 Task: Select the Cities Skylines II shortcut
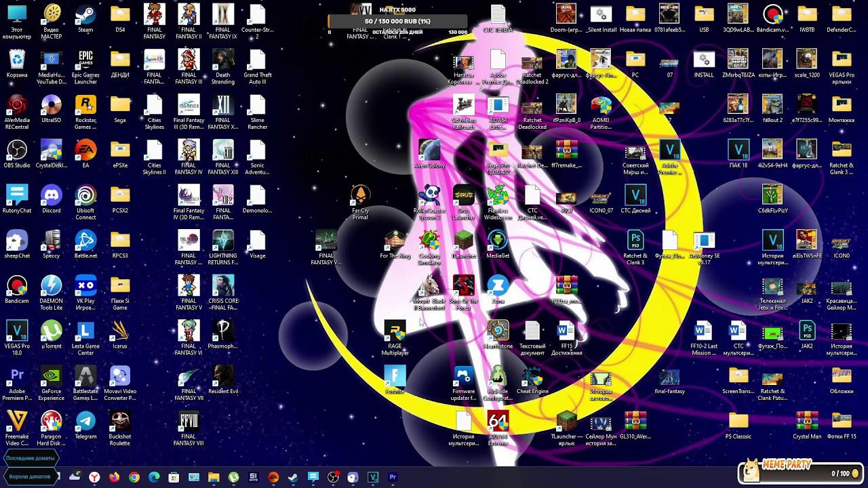[x=154, y=157]
